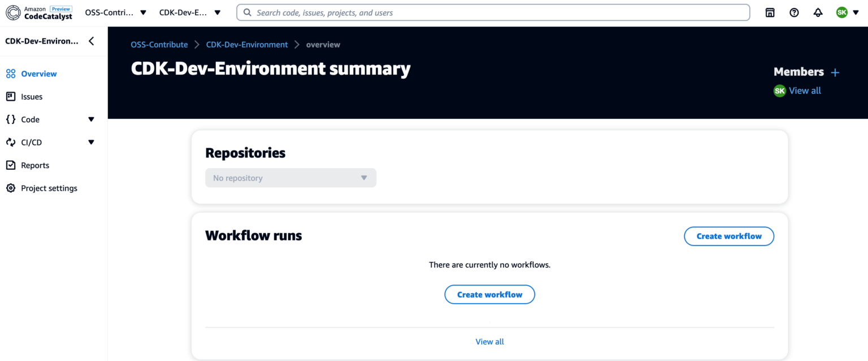
Task: Expand the No repository dropdown
Action: coord(290,178)
